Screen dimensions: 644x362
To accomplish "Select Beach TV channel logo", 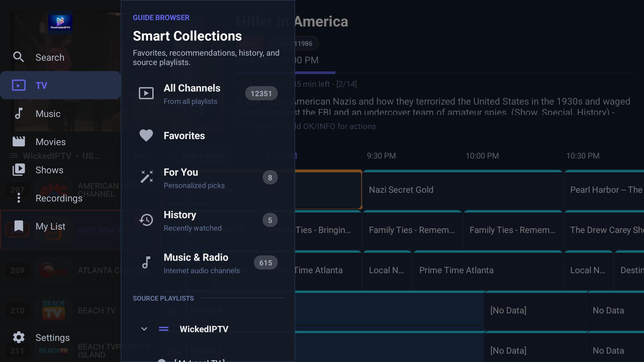I will tap(54, 310).
